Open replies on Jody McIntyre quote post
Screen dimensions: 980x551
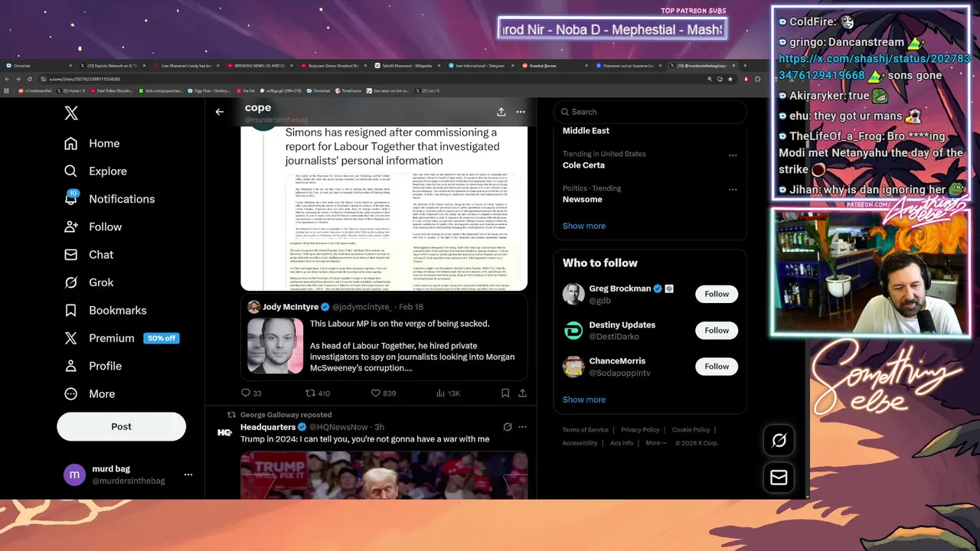pyautogui.click(x=251, y=393)
